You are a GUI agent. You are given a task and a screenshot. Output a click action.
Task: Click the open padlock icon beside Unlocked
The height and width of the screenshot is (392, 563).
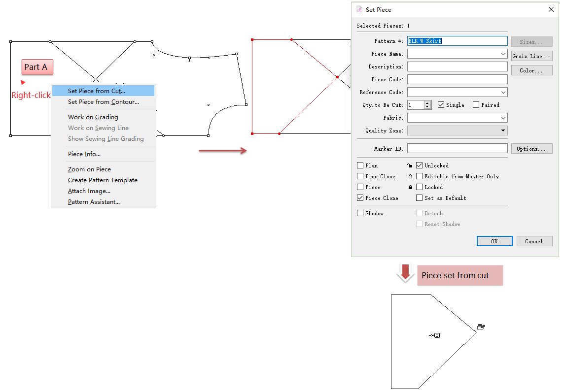pos(410,166)
